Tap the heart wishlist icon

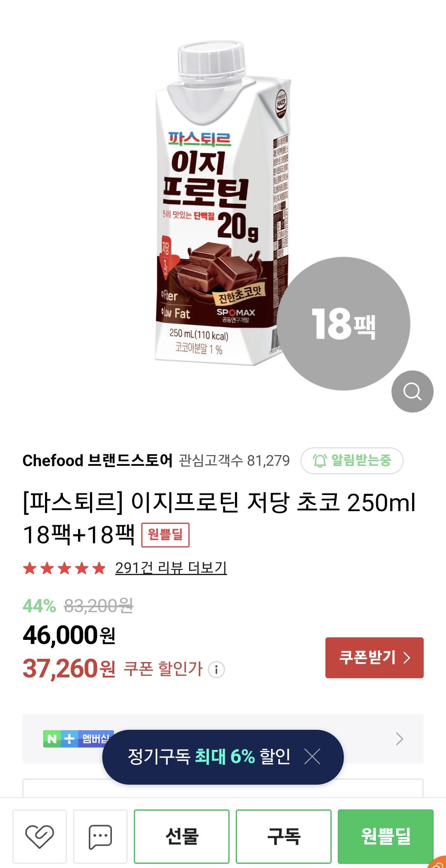(40, 836)
